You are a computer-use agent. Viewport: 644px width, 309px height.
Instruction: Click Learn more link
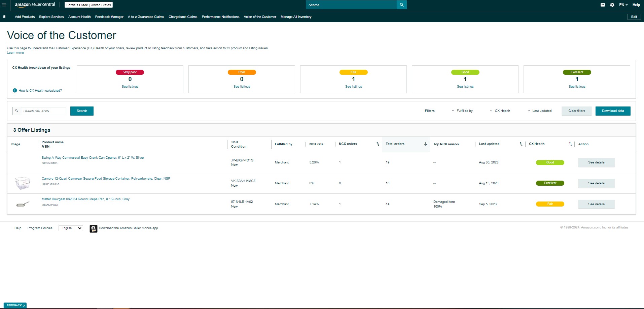point(15,53)
